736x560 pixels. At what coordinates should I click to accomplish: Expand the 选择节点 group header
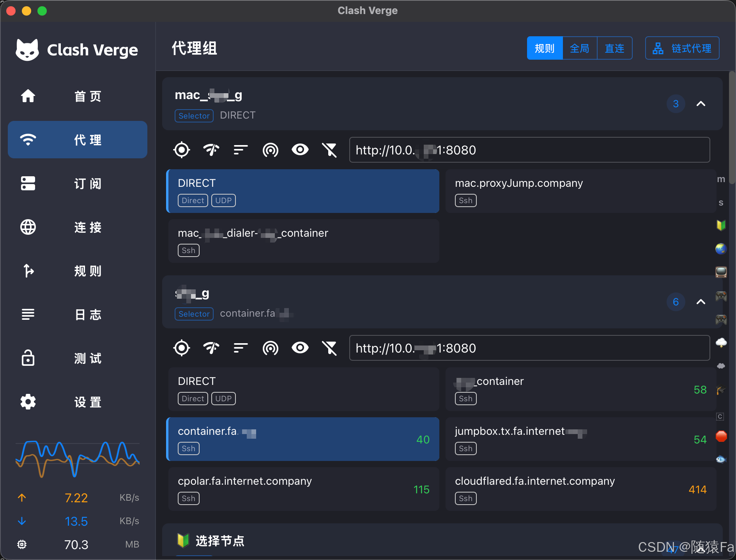tap(442, 541)
